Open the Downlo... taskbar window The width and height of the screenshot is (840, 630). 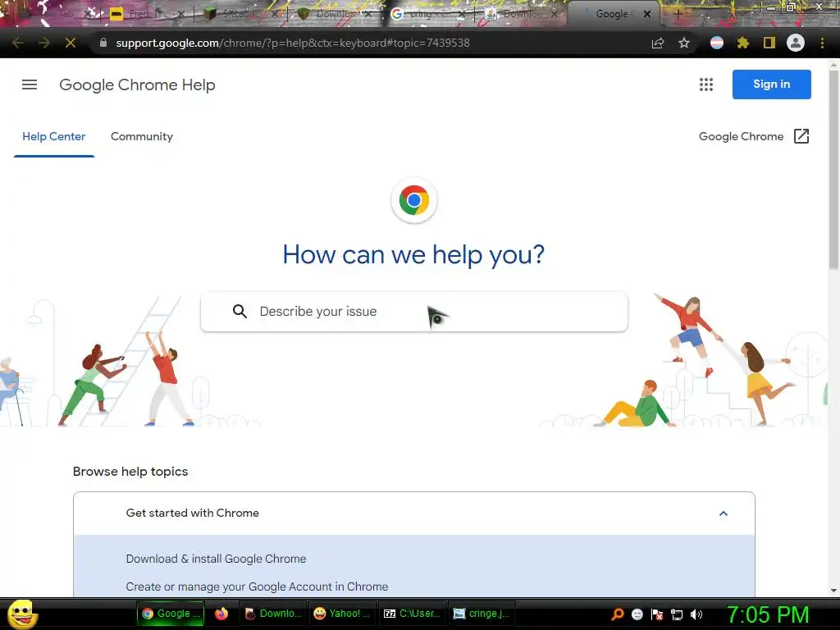pos(274,614)
